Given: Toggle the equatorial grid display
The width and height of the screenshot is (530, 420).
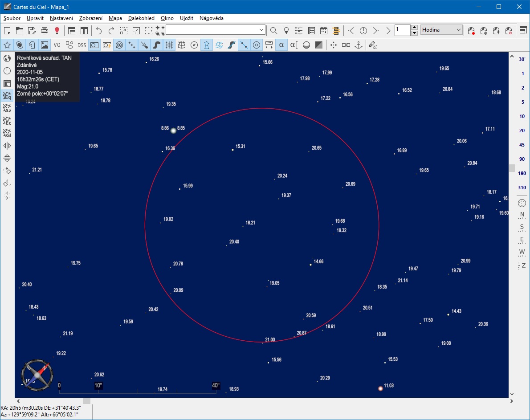Looking at the screenshot, I should [x=169, y=45].
